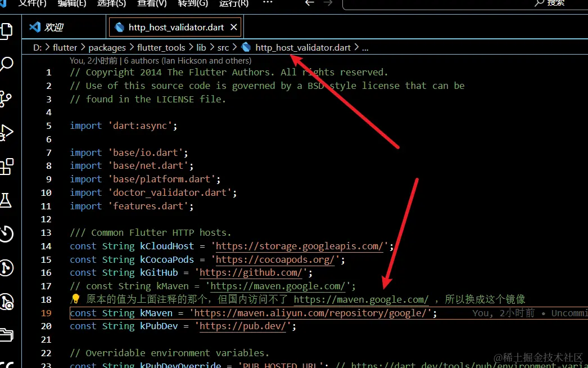Go forward with the right arrow
This screenshot has width=588, height=368.
pos(328,3)
